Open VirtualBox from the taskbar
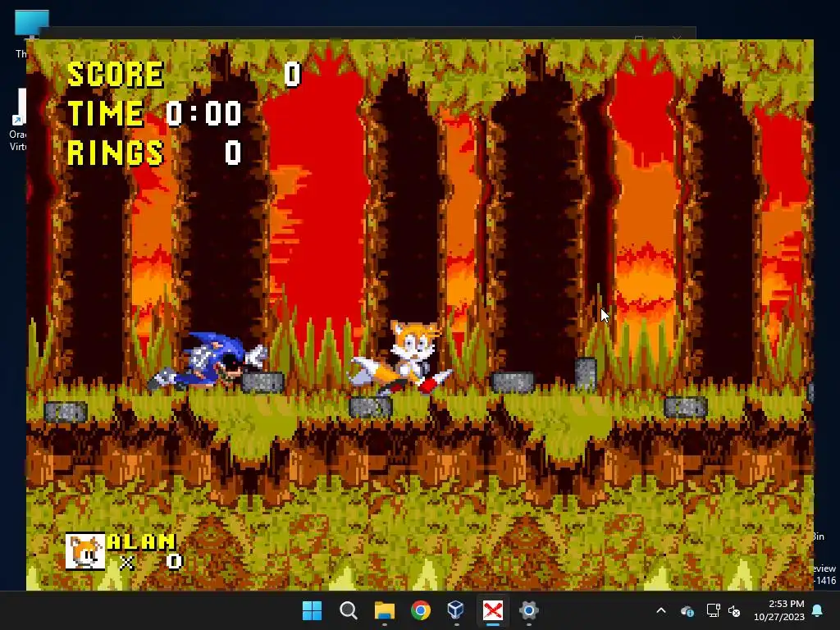This screenshot has height=630, width=840. (x=456, y=610)
